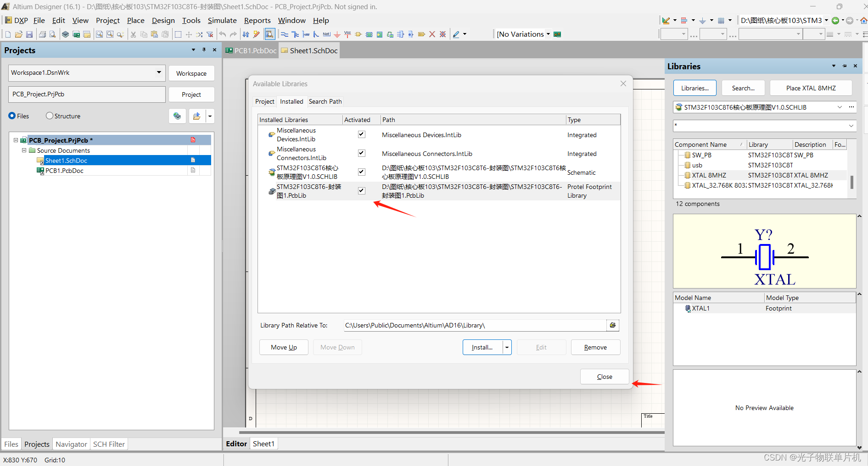Click the compile project icon in Projects panel
Image resolution: width=868 pixels, height=466 pixels.
tap(177, 116)
